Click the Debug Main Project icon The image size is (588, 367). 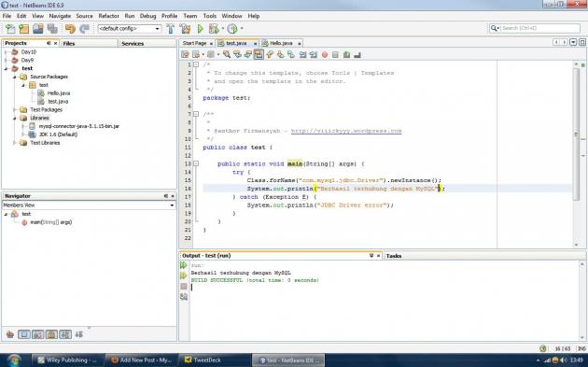coord(214,29)
